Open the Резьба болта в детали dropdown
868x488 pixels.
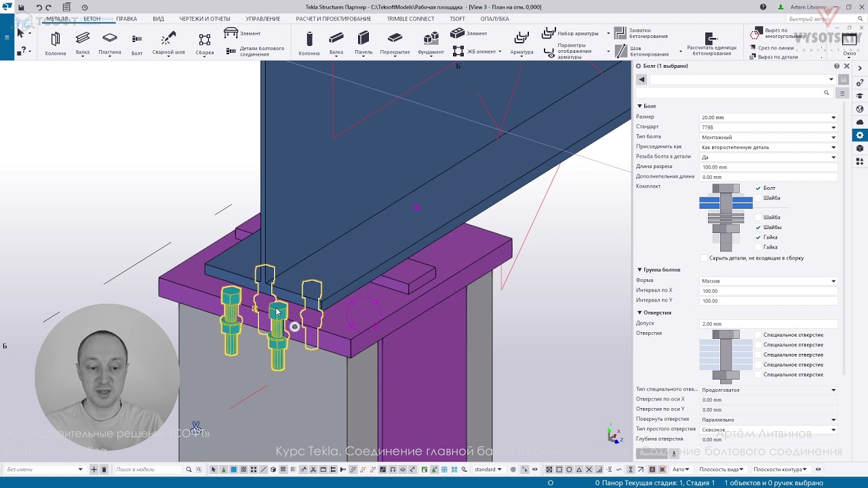[x=768, y=157]
